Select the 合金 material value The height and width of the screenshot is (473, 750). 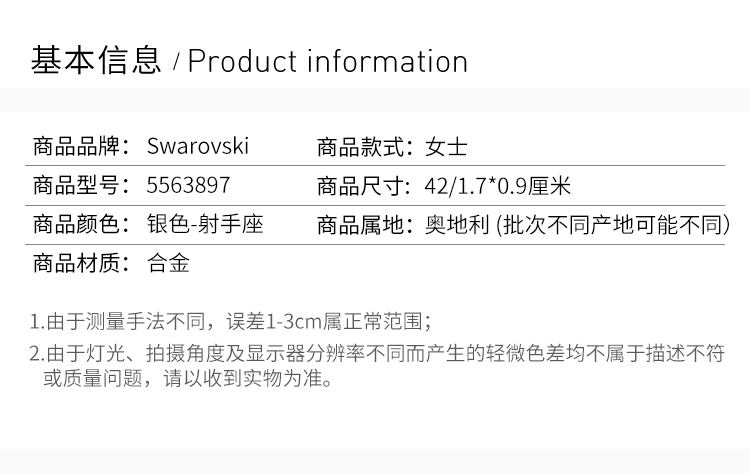[x=168, y=263]
